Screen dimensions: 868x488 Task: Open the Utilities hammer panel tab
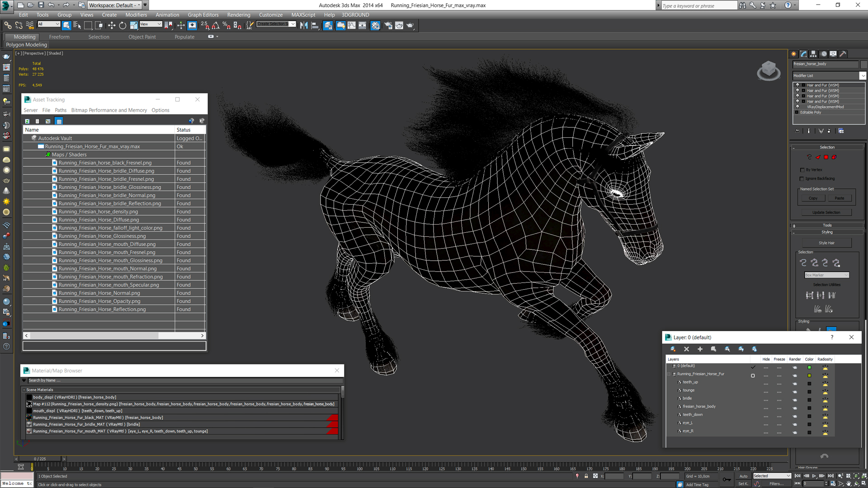coord(843,54)
